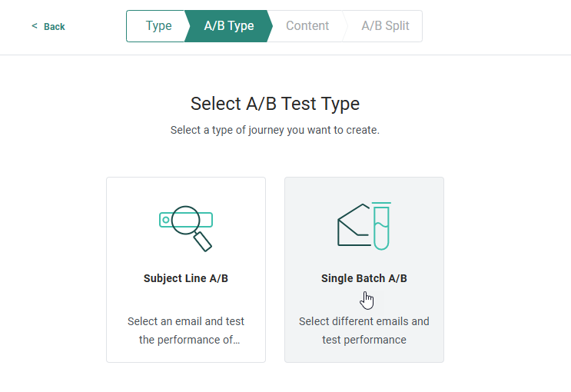The height and width of the screenshot is (392, 571).
Task: Click the small circle in subject bar icon
Action: tap(166, 221)
